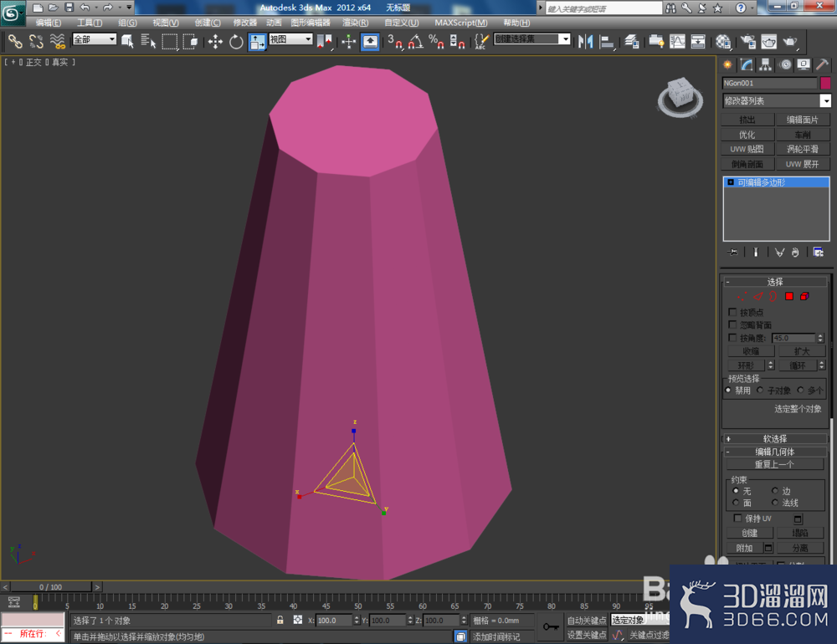
Task: Open the Utilities hammer panel tab
Action: click(823, 64)
